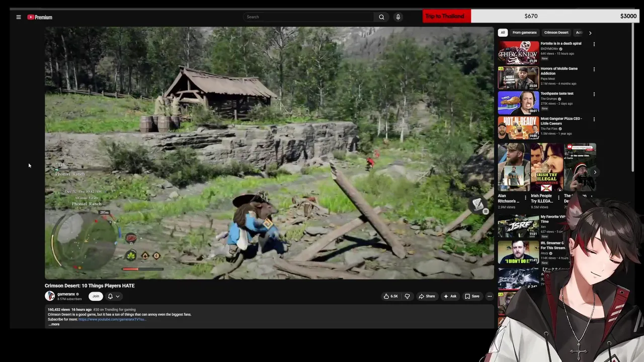The height and width of the screenshot is (362, 644).
Task: Save the video to a playlist
Action: tap(472, 296)
